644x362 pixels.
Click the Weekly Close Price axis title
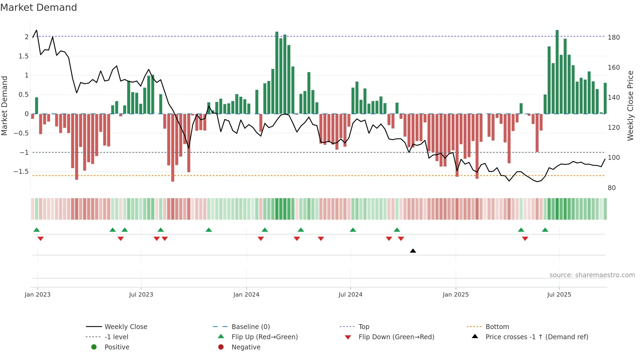(630, 106)
